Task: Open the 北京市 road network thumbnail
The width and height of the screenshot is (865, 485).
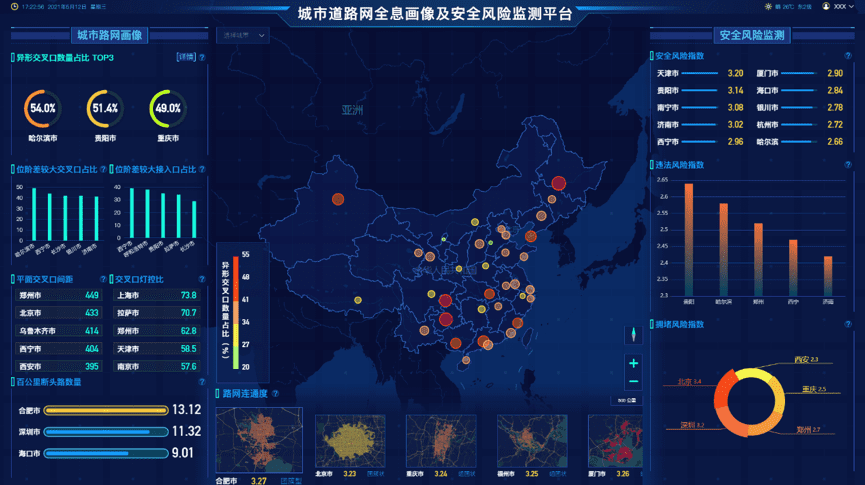Action: click(349, 441)
